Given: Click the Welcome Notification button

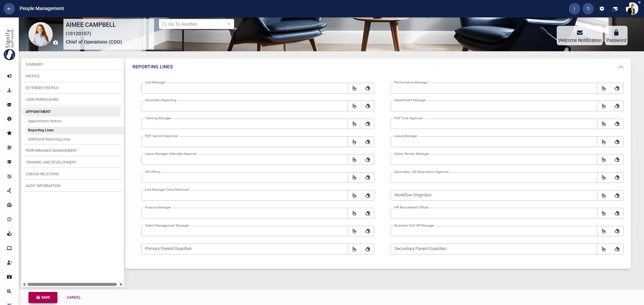Looking at the screenshot, I should 579,36.
